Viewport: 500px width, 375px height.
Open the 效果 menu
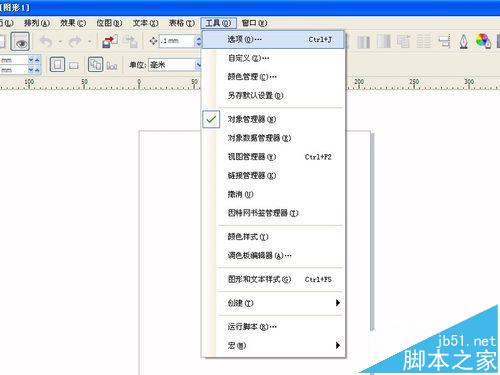tap(73, 23)
